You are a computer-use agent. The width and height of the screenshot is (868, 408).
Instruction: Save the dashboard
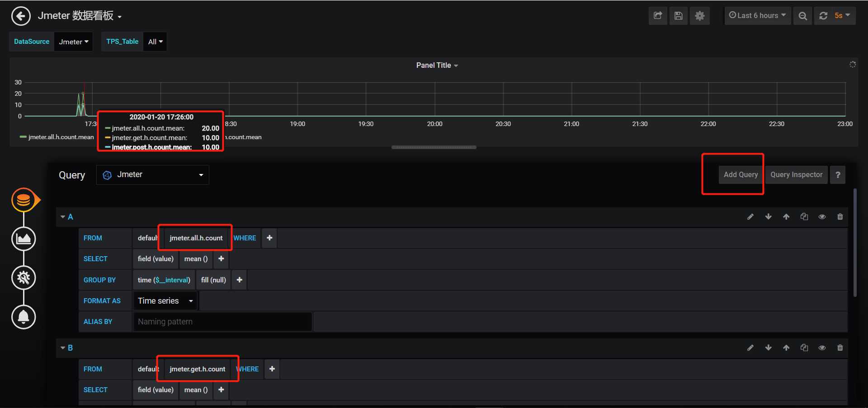point(679,16)
